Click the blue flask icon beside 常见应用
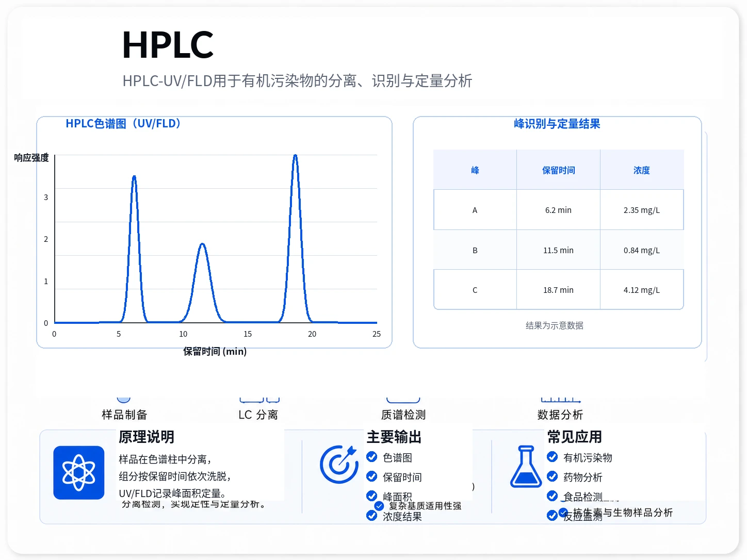Image resolution: width=747 pixels, height=560 pixels. tap(526, 467)
